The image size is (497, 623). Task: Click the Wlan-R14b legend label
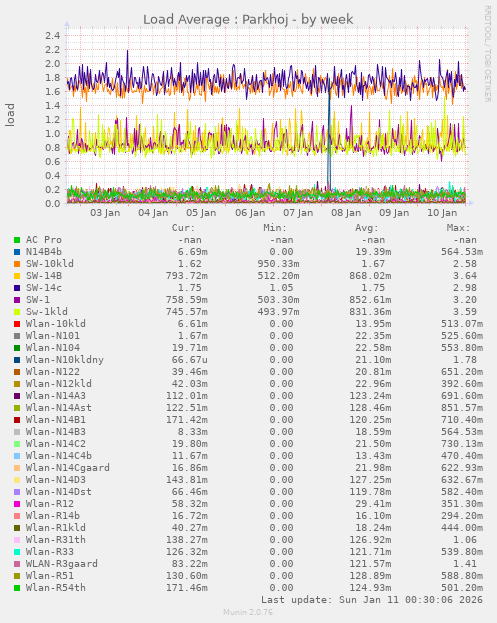(53, 516)
